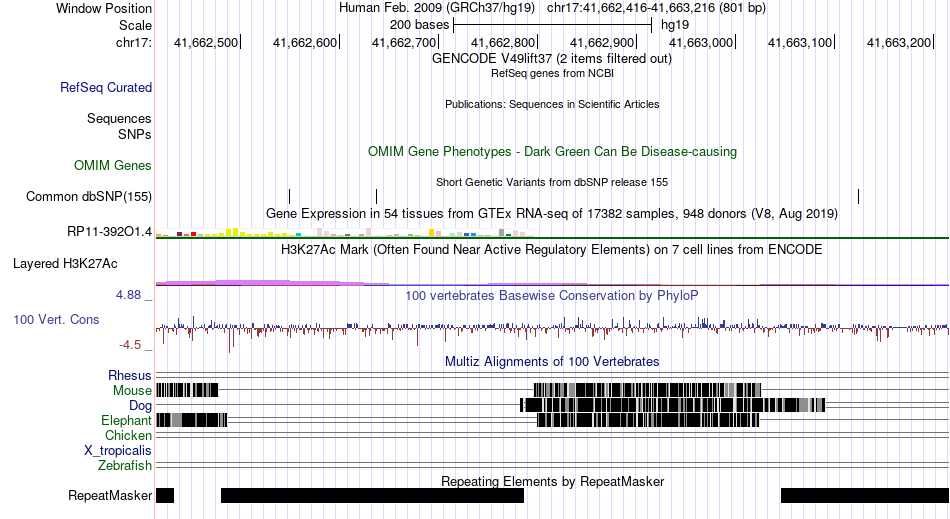Click the SNPs track label
This screenshot has height=519, width=950.
click(x=135, y=134)
